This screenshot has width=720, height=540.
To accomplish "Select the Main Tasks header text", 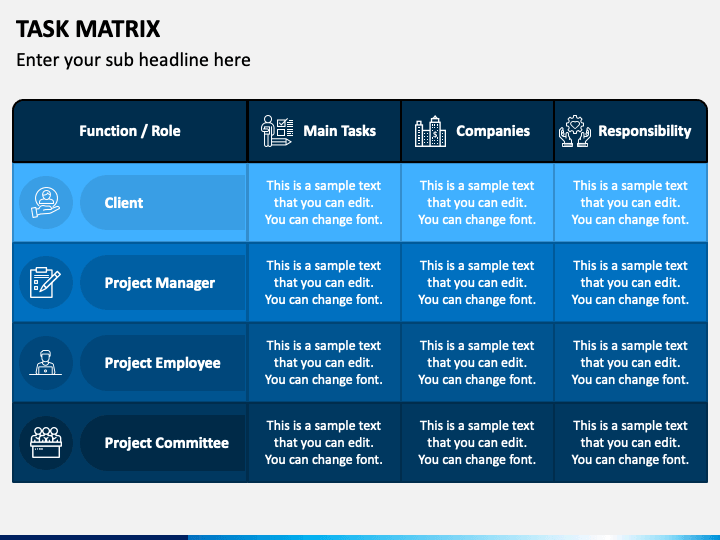I will (x=339, y=131).
